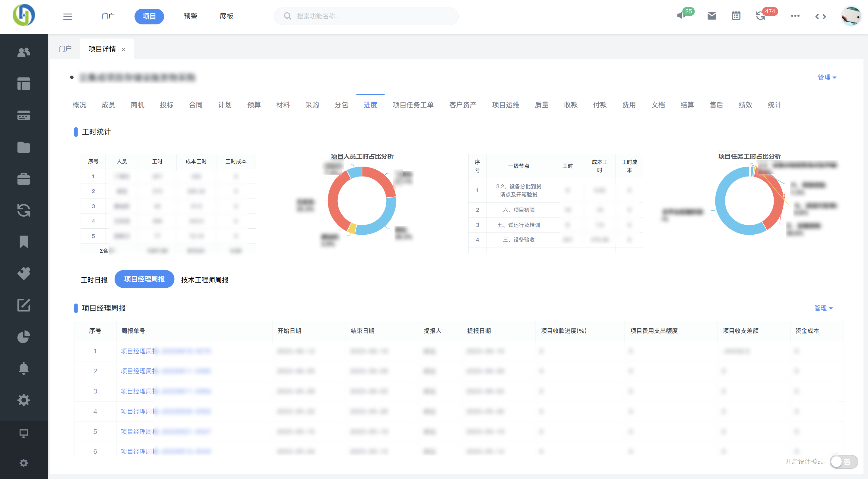This screenshot has width=868, height=479.
Task: Open the pie chart sidebar icon
Action: pyautogui.click(x=24, y=337)
